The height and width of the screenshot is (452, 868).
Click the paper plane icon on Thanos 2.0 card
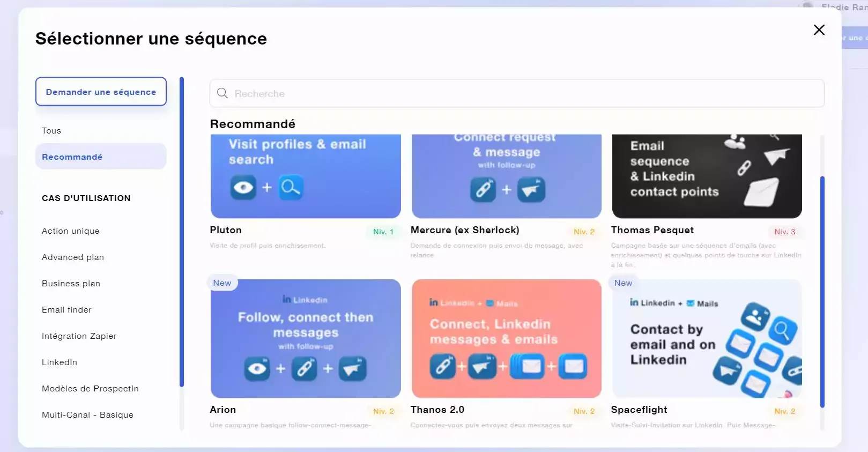(482, 367)
